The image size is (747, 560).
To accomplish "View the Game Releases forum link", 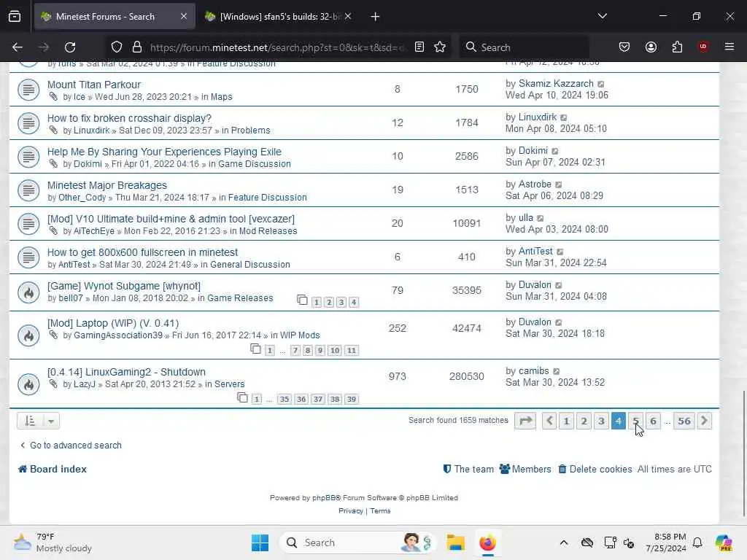I will (240, 298).
